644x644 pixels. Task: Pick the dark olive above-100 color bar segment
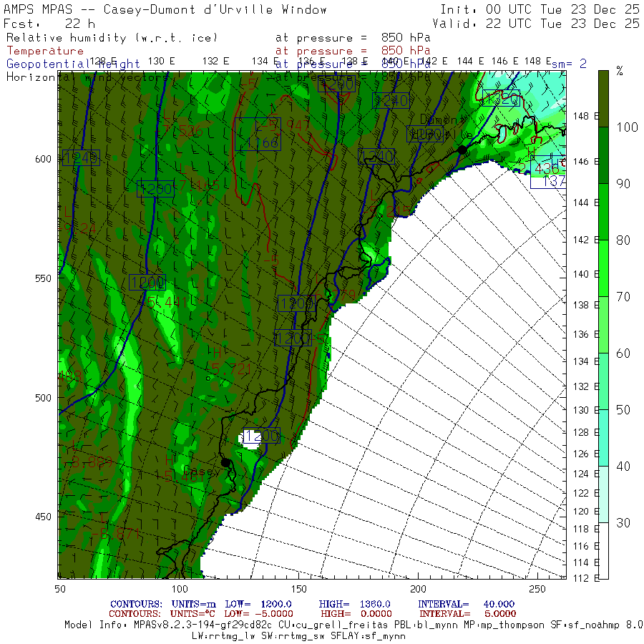(603, 99)
